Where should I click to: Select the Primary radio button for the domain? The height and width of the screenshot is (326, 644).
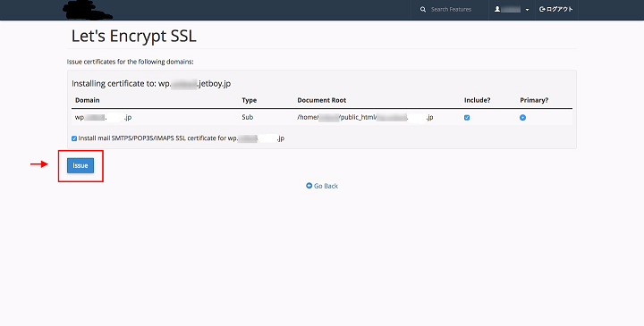click(522, 118)
